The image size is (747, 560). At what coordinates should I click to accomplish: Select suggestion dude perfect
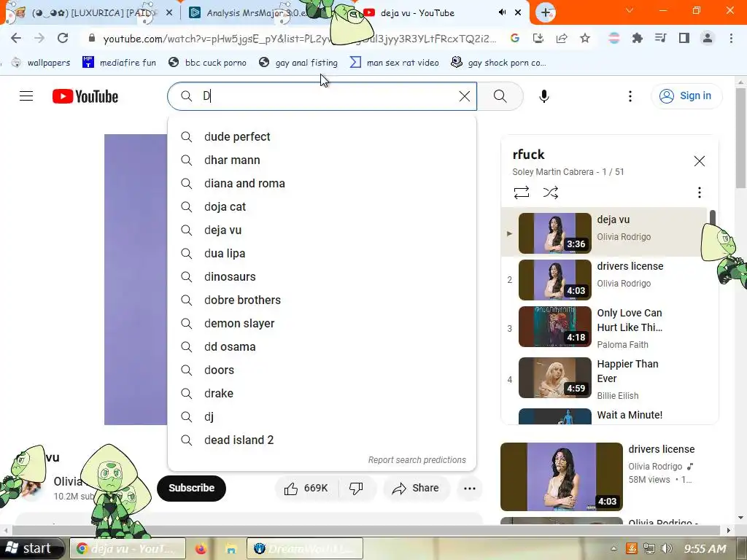pyautogui.click(x=237, y=136)
